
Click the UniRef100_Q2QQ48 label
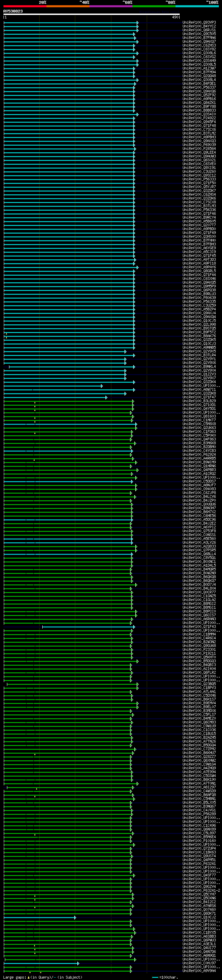[x=199, y=76]
